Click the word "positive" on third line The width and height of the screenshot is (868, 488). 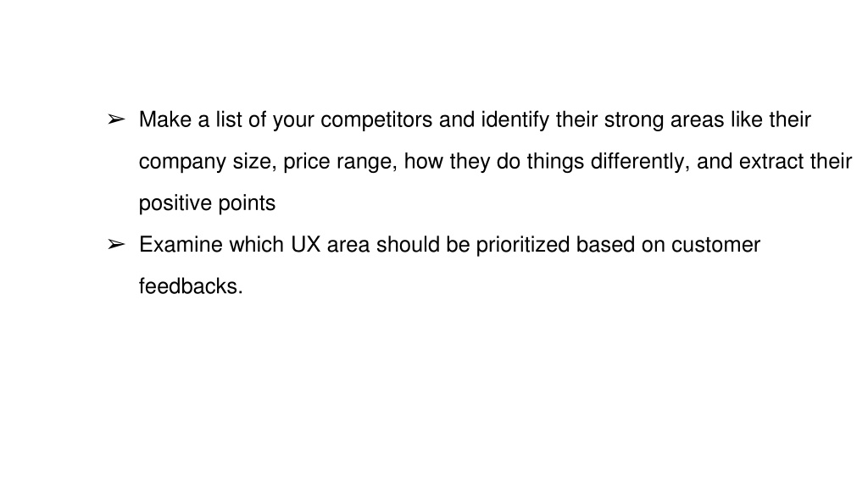175,203
